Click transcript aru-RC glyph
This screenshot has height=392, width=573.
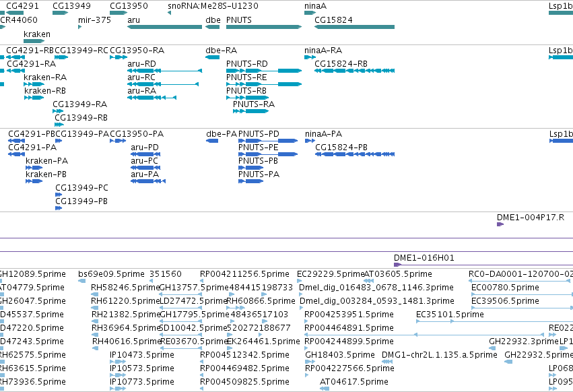(x=163, y=84)
